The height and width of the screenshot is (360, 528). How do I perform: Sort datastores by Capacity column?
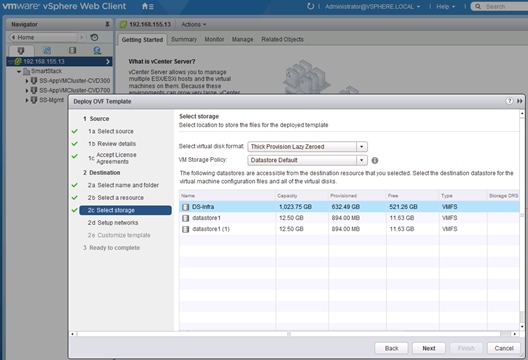pos(302,196)
